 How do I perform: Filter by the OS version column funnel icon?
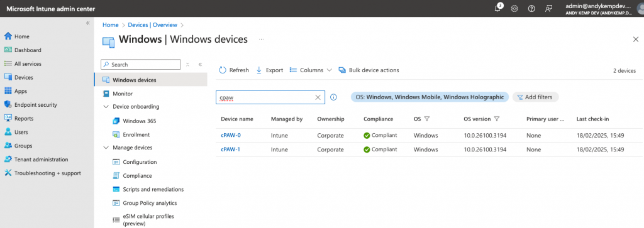click(x=497, y=119)
